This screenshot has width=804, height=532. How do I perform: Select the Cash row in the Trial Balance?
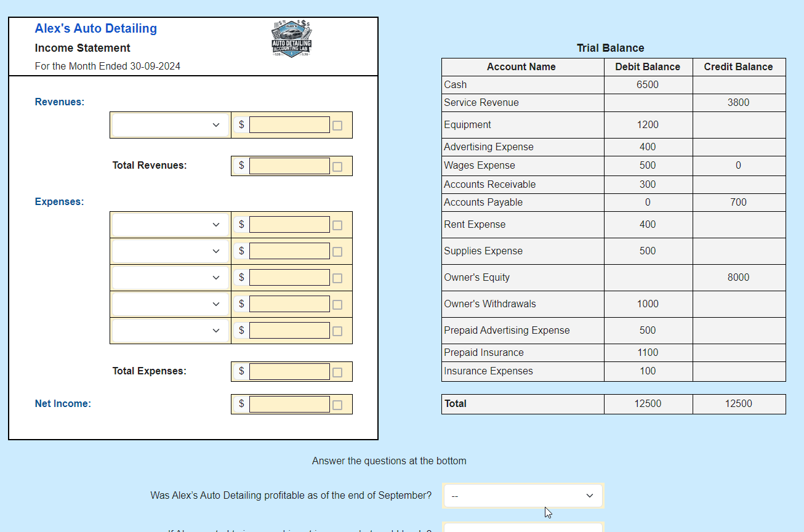point(522,84)
